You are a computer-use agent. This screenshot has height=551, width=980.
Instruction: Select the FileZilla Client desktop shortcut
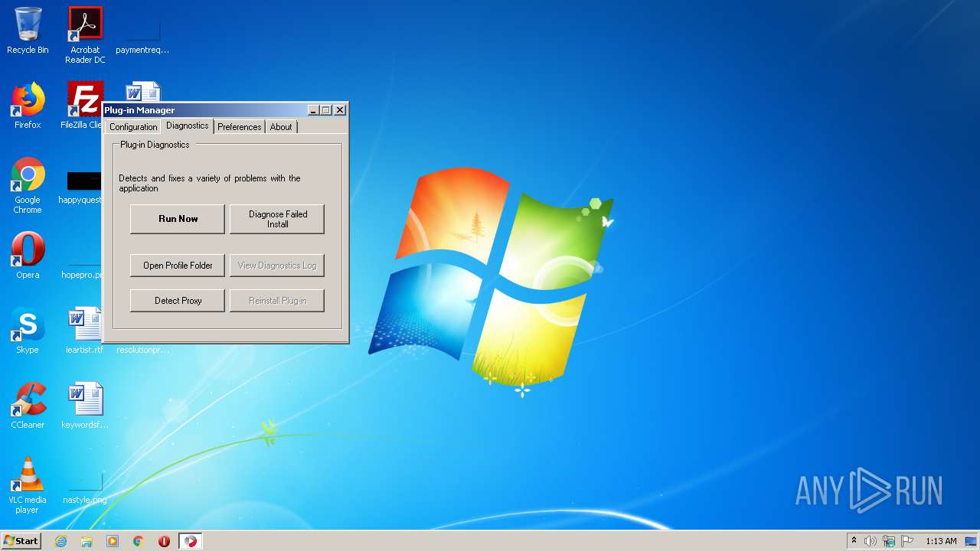click(x=83, y=106)
